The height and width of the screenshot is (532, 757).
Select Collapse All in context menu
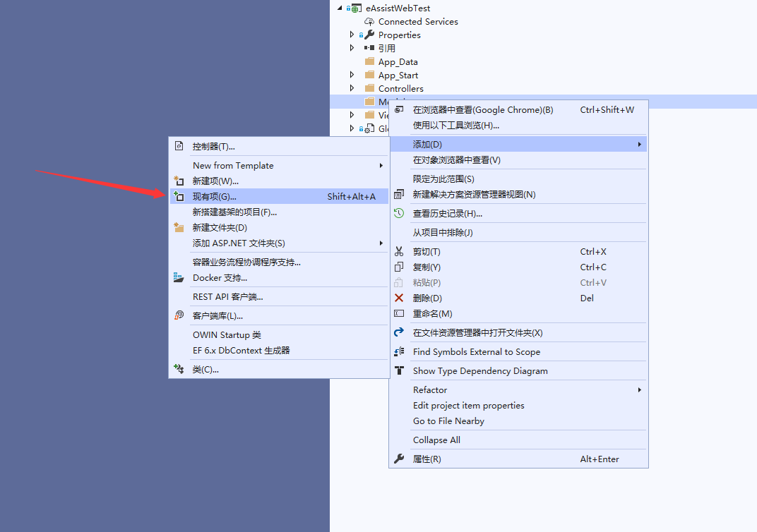click(436, 440)
